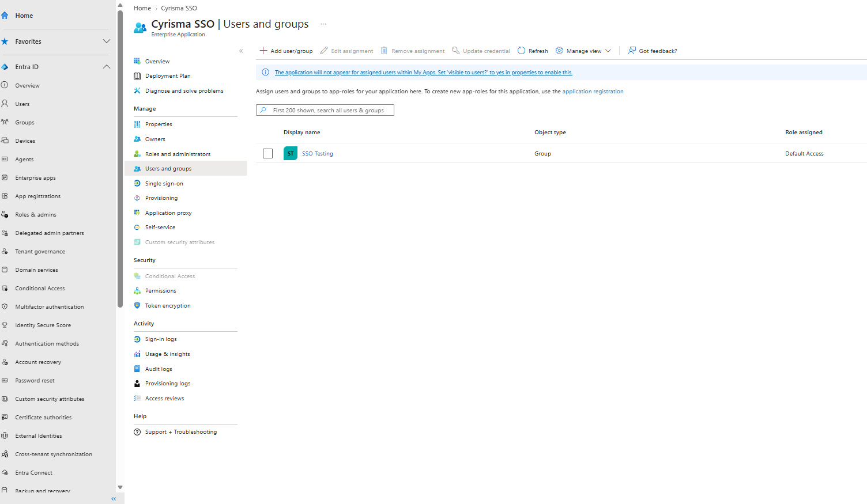Open the application registration link

tap(593, 92)
